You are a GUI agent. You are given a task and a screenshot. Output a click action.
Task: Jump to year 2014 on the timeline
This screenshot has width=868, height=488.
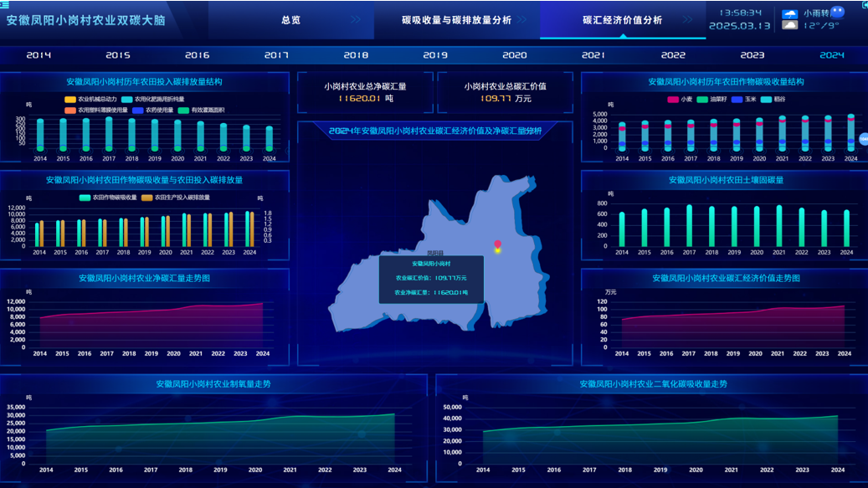click(39, 55)
